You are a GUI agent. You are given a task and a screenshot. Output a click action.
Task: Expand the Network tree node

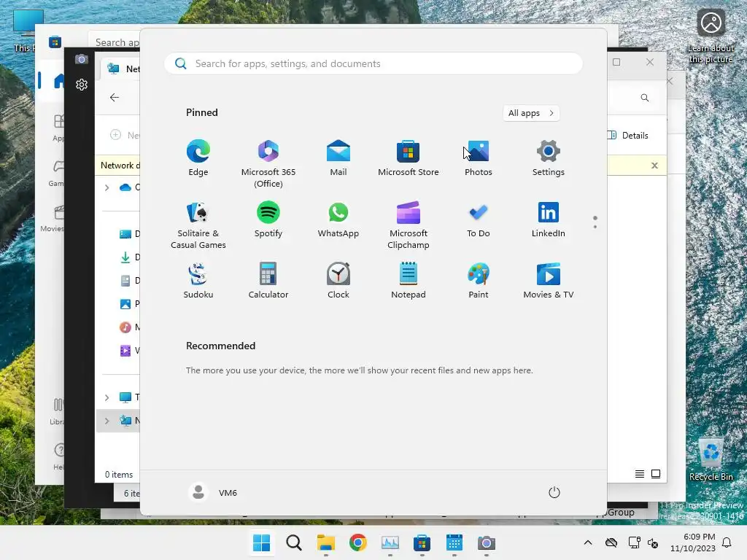click(x=107, y=421)
